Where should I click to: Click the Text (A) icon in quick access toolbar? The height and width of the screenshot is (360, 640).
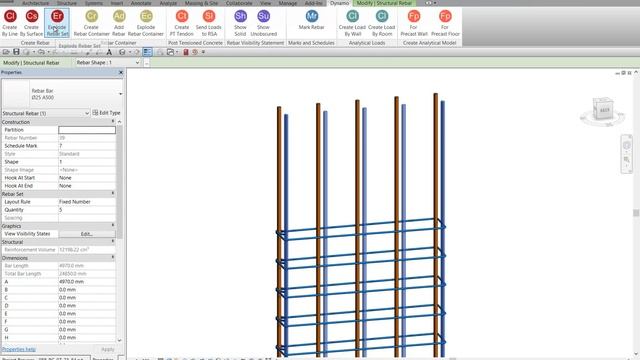click(x=109, y=52)
